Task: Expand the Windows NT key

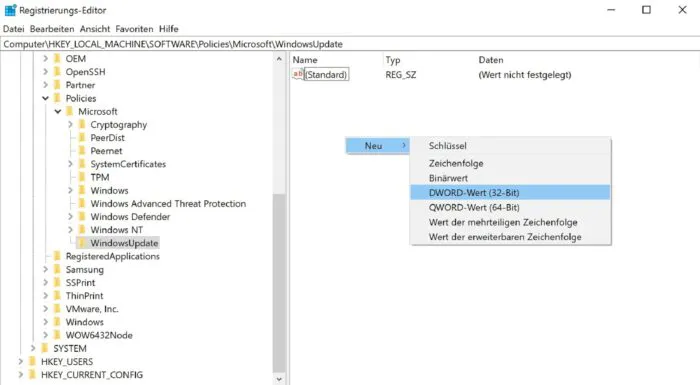Action: point(71,230)
